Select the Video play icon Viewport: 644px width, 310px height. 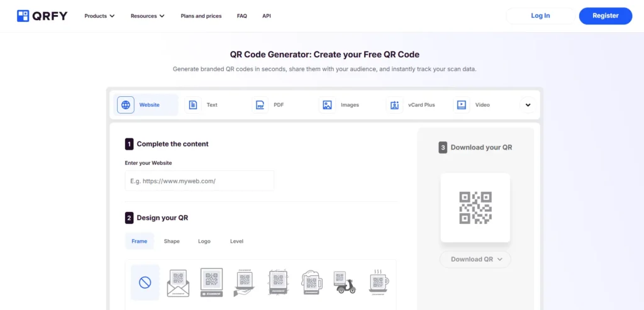pyautogui.click(x=462, y=105)
